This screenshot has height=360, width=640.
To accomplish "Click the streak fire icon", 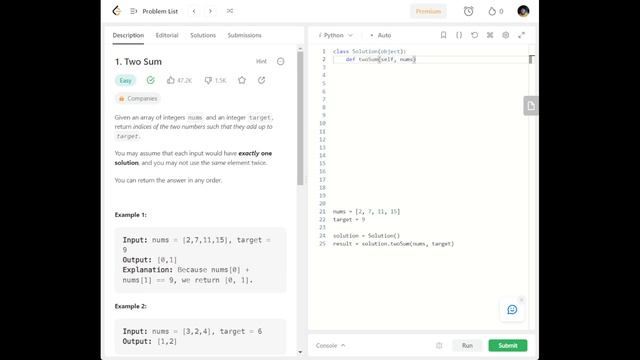I will pos(492,11).
